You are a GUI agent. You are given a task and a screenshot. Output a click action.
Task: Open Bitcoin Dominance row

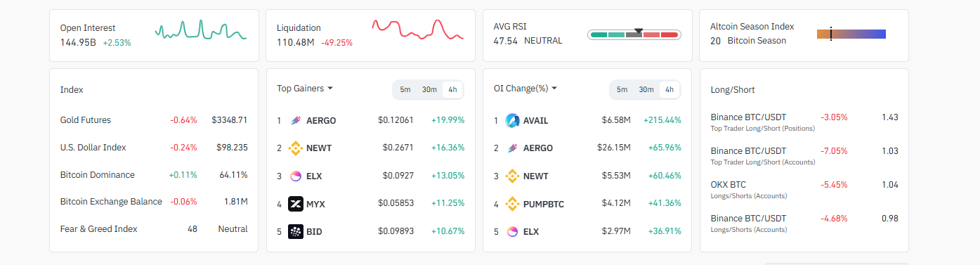tap(154, 175)
